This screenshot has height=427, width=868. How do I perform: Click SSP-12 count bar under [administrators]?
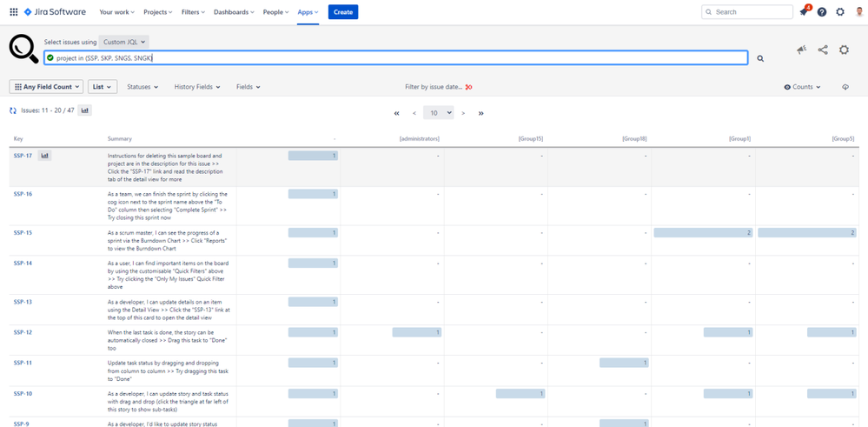pyautogui.click(x=417, y=332)
